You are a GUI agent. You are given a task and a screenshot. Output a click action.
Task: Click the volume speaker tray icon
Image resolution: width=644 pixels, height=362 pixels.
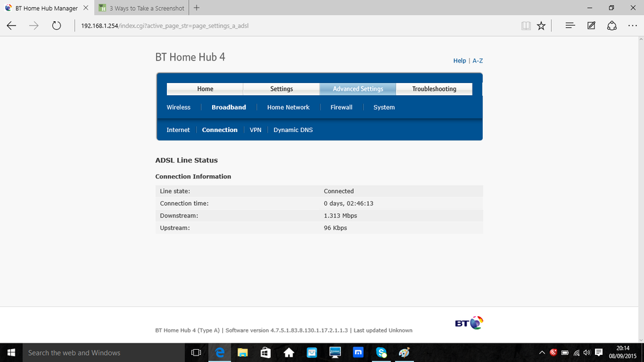tap(587, 352)
